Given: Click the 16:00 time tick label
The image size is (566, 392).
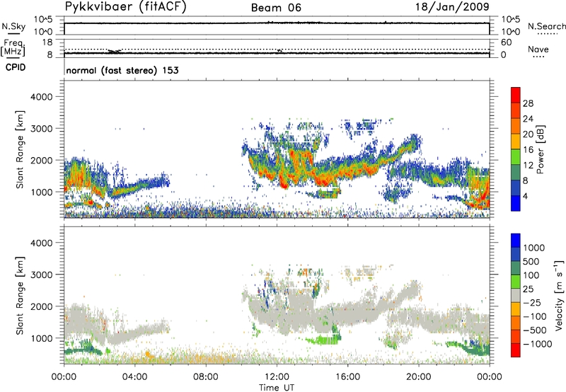Looking at the screenshot, I should click(x=348, y=377).
